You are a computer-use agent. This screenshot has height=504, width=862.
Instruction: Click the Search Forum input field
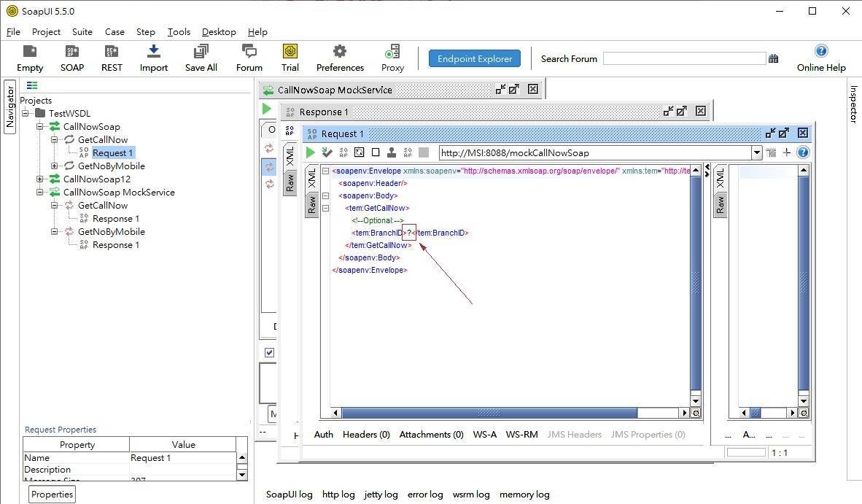[685, 59]
